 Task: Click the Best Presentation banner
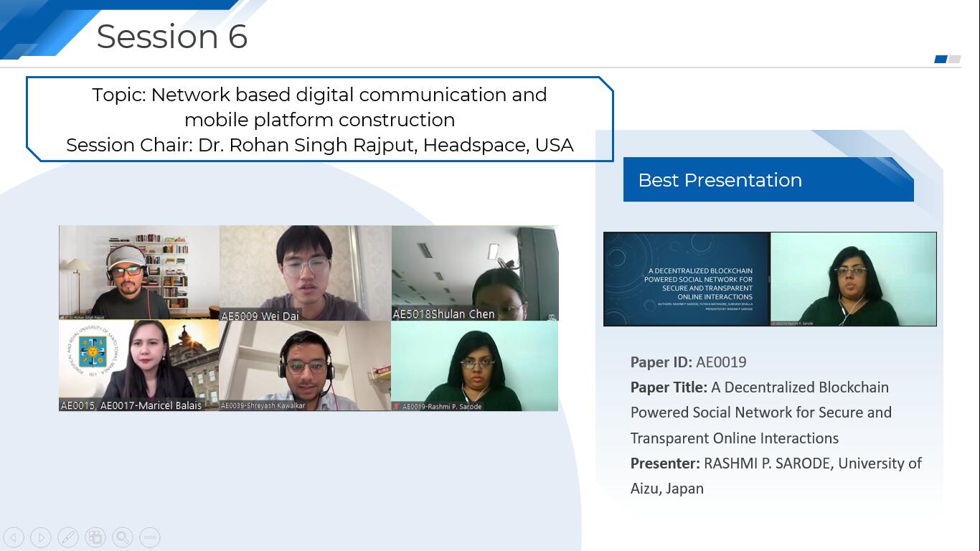768,179
